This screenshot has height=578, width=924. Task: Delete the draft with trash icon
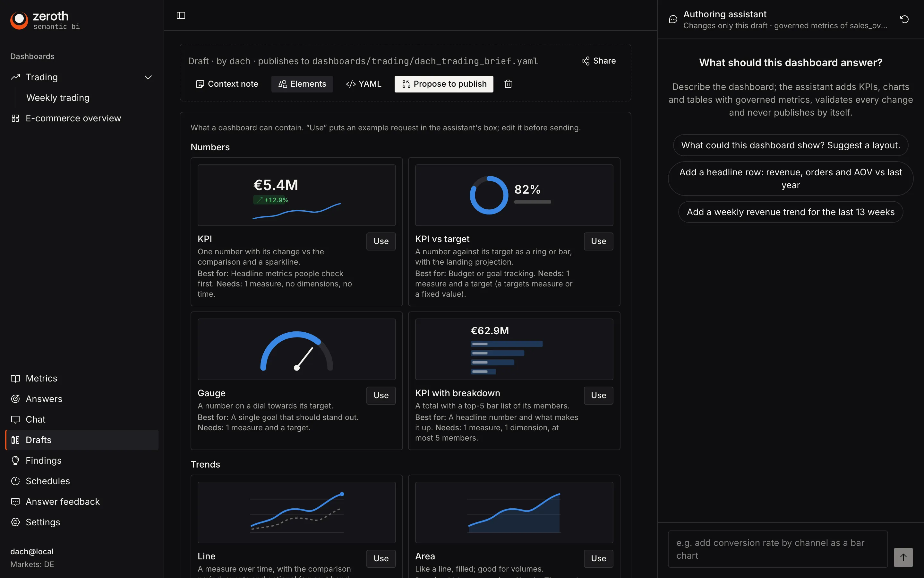pos(508,84)
